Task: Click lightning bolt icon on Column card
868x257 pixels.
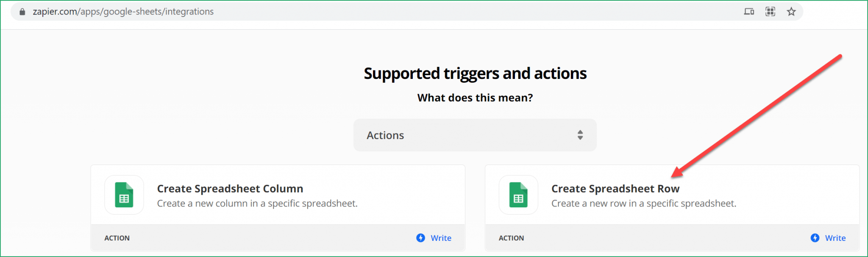Action: pos(420,238)
